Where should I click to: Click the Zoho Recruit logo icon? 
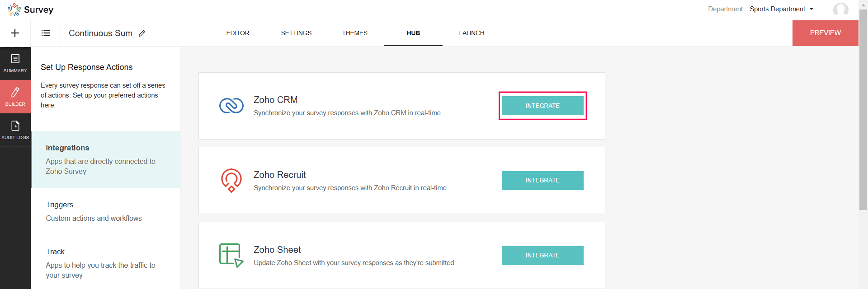[231, 180]
